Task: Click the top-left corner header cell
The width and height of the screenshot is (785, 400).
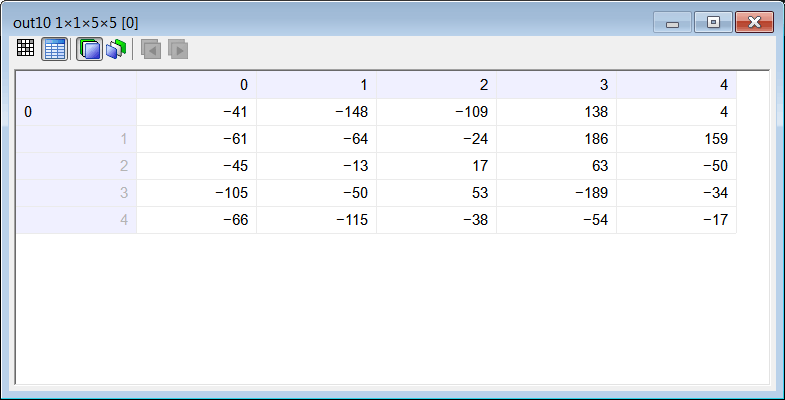Action: (x=76, y=85)
